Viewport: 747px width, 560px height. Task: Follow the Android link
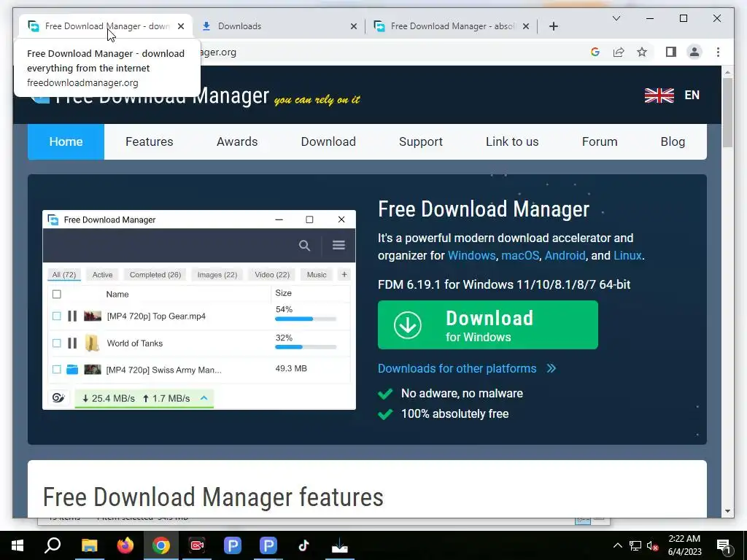click(565, 256)
